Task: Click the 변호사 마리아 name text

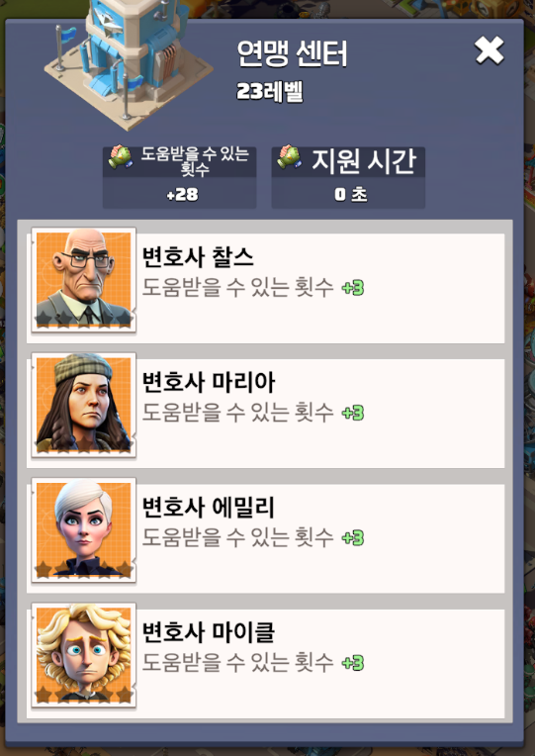Action: click(x=209, y=382)
